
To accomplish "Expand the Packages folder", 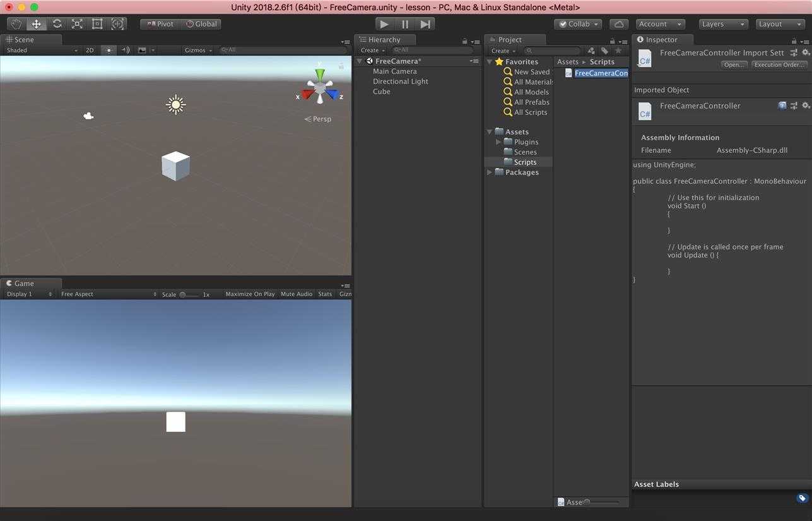I will click(490, 172).
